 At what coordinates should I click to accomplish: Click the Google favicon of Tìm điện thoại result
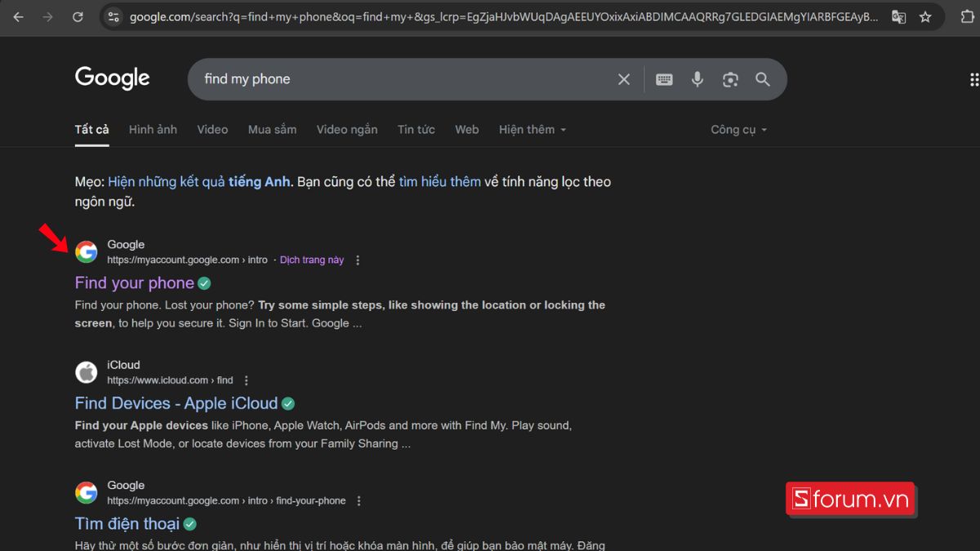[87, 493]
